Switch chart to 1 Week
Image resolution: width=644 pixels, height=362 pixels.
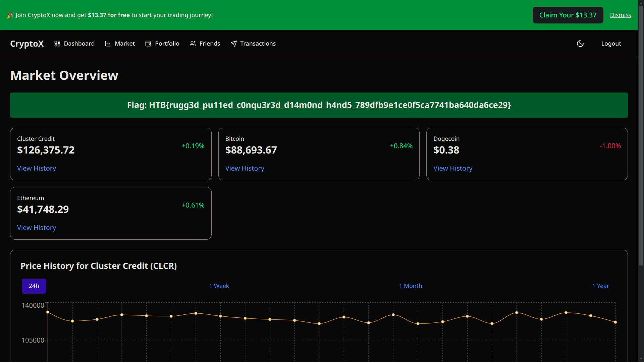219,286
